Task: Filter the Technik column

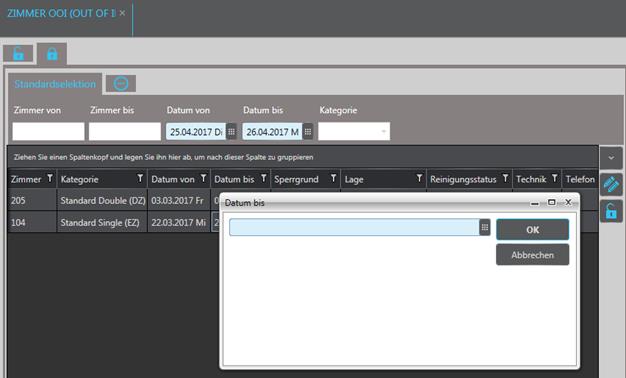Action: pyautogui.click(x=555, y=178)
